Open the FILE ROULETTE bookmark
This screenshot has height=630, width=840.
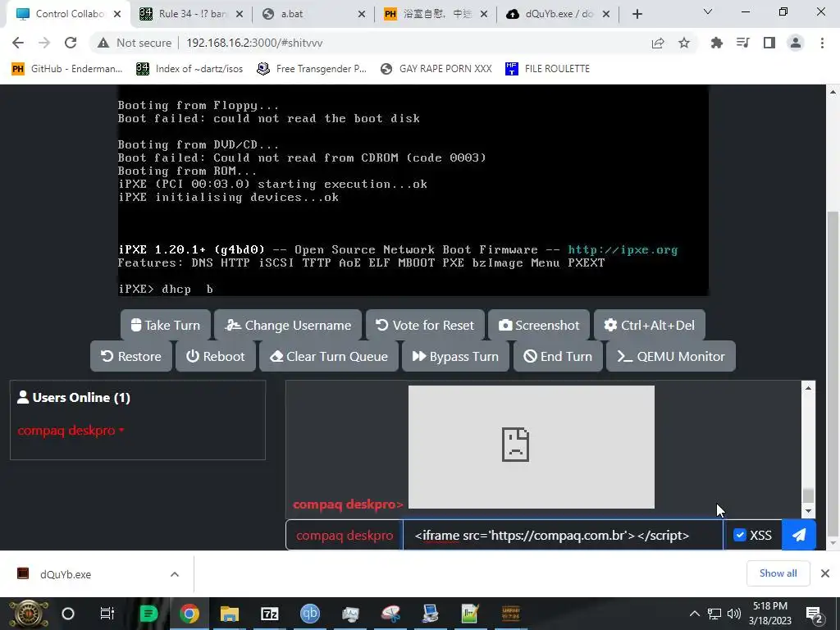[547, 69]
